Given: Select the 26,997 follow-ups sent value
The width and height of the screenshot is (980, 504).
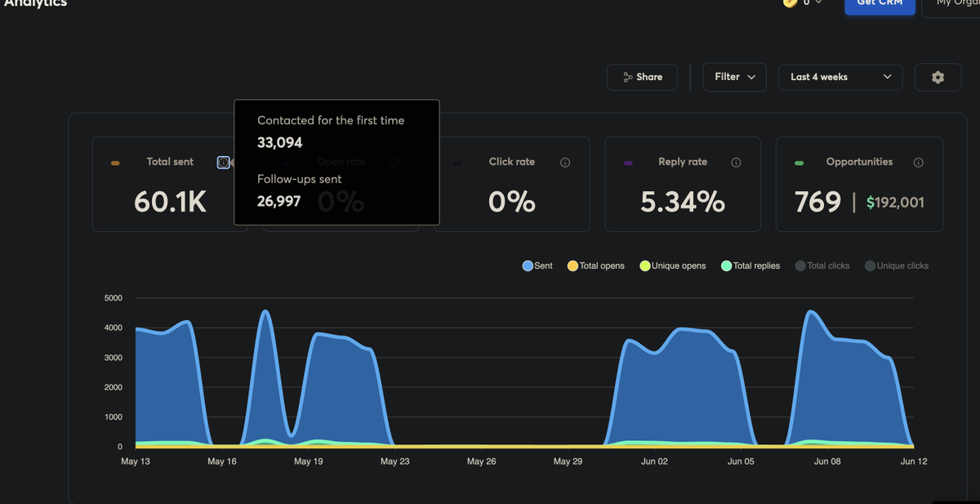Looking at the screenshot, I should coord(279,200).
